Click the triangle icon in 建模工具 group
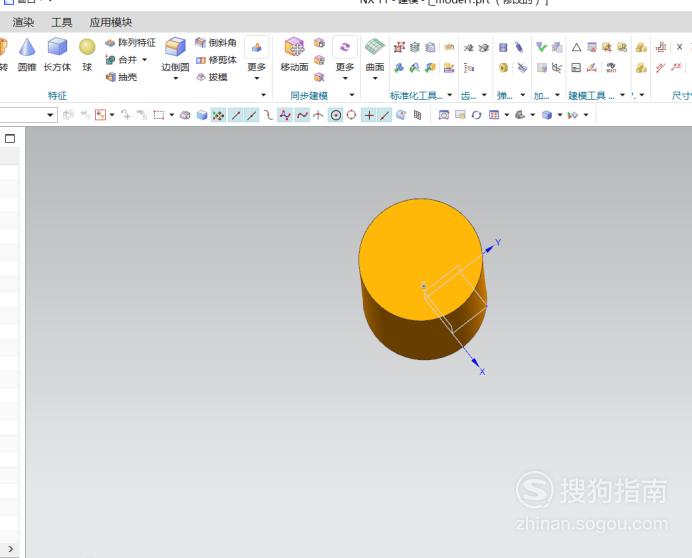 pyautogui.click(x=576, y=47)
